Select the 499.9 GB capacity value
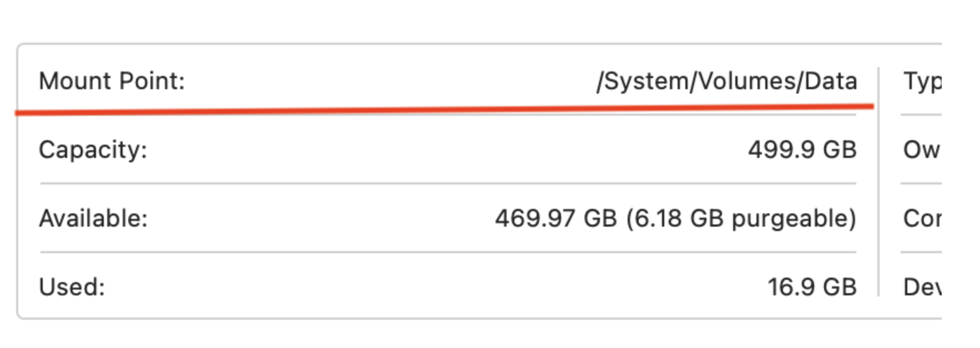 pos(802,150)
